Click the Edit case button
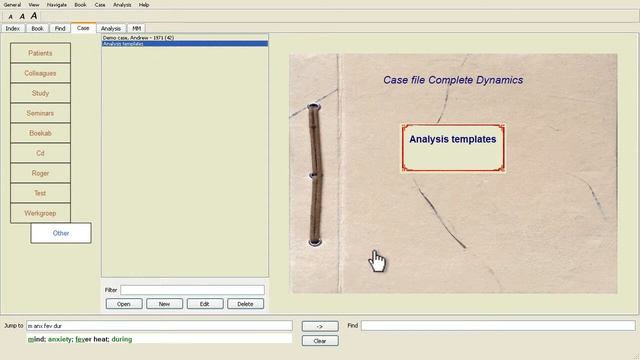 (x=204, y=304)
